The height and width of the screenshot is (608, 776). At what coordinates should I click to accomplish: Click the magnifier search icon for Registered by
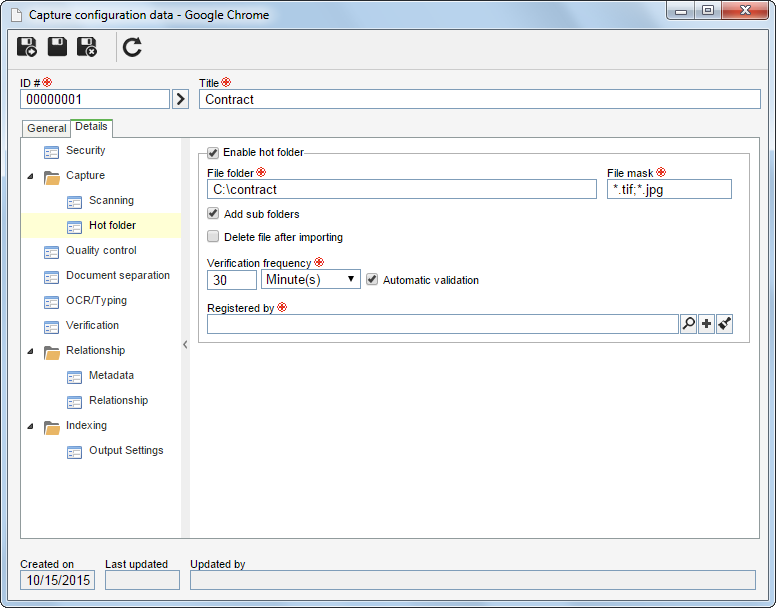click(x=688, y=324)
